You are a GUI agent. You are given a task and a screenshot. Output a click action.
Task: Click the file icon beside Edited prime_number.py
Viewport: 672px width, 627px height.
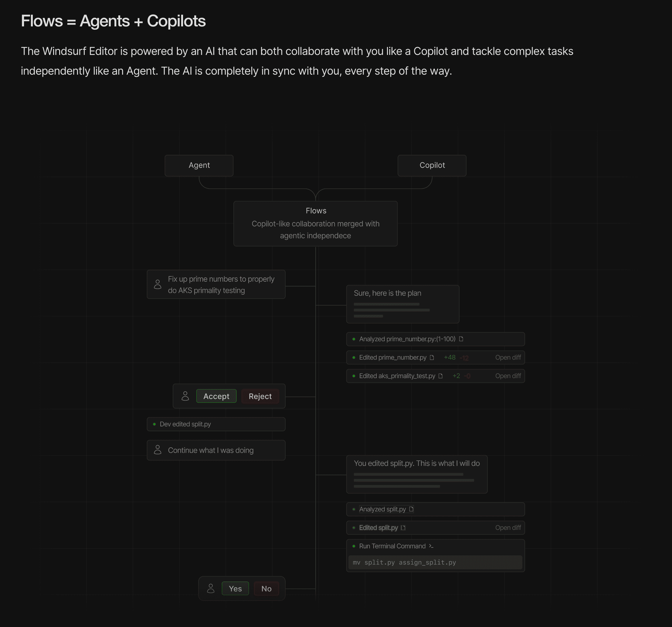pos(432,357)
